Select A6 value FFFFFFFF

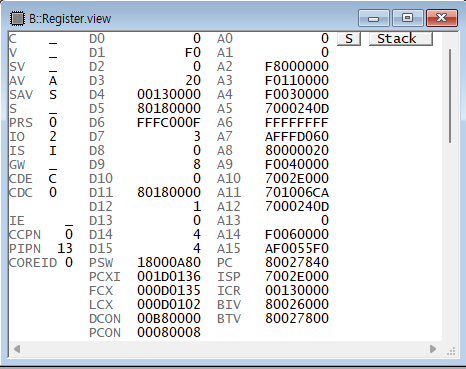(x=297, y=123)
